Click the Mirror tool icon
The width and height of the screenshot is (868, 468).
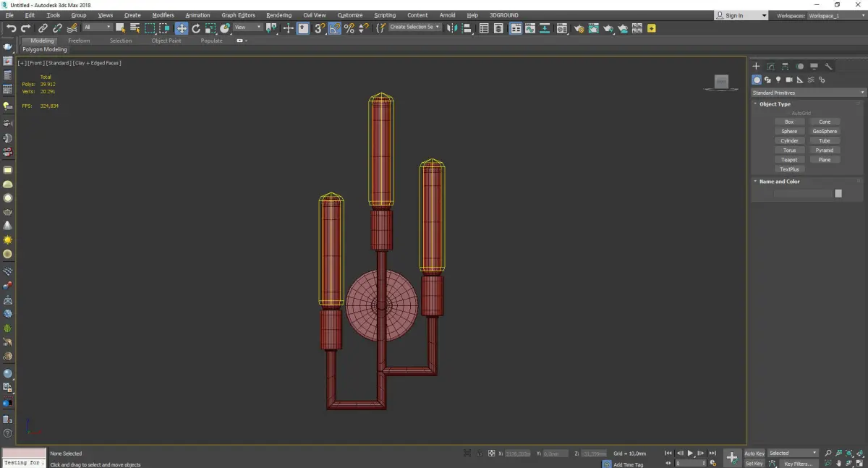pyautogui.click(x=451, y=28)
